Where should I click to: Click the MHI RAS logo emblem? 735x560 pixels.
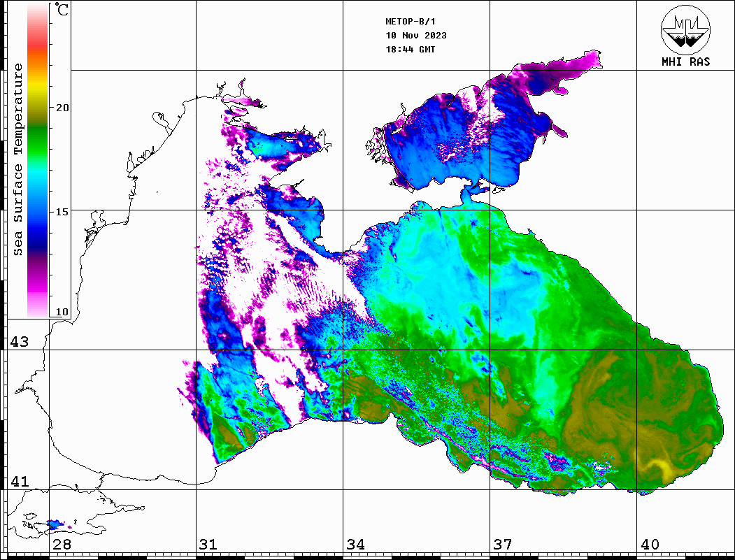pyautogui.click(x=686, y=30)
